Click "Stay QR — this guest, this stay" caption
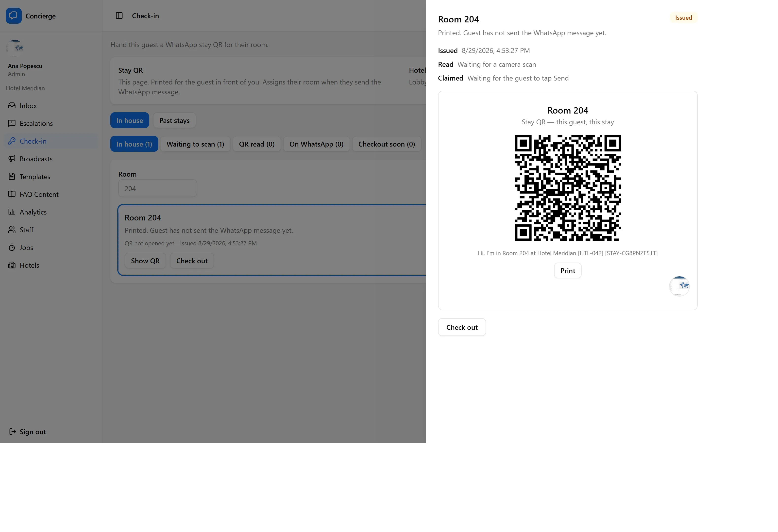778x532 pixels. [568, 122]
